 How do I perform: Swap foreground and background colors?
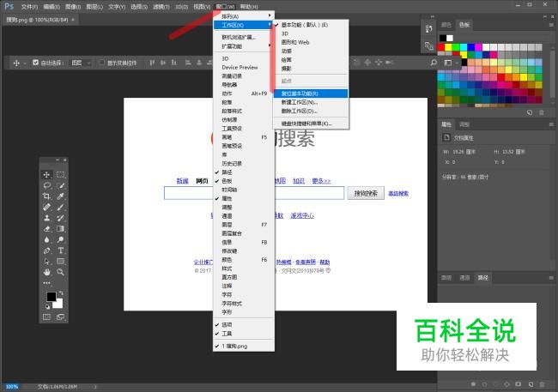(61, 293)
